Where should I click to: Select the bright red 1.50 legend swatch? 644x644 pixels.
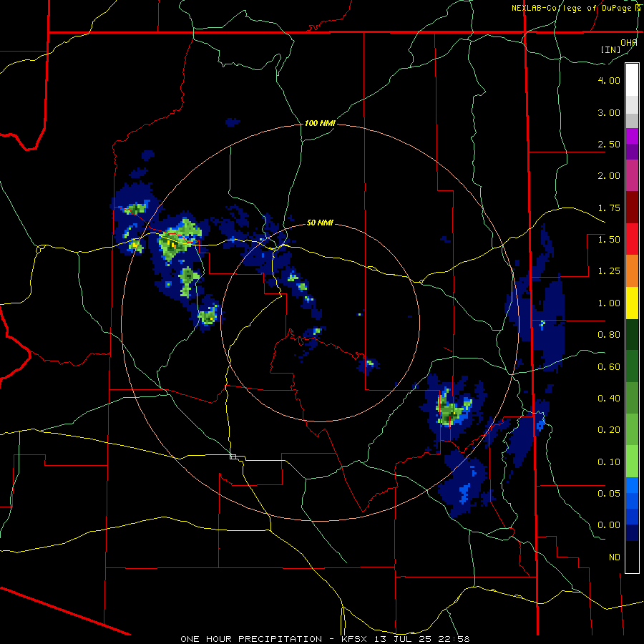[632, 239]
